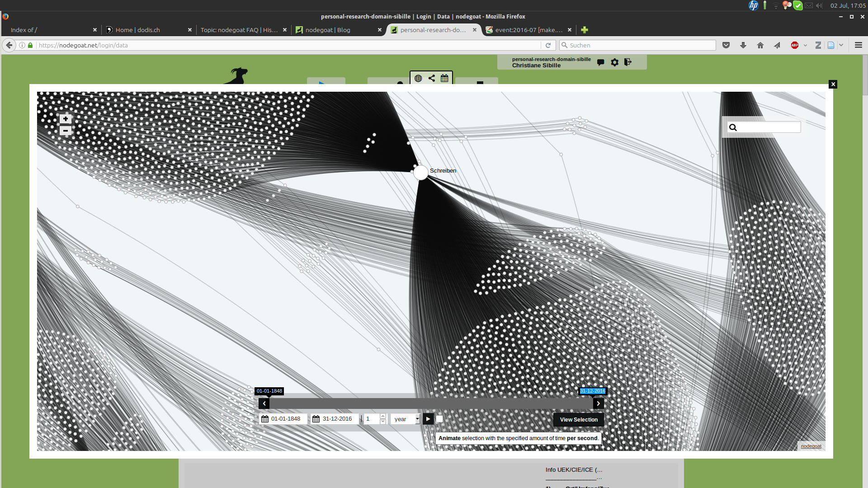868x488 pixels.
Task: Open the volume indicator in tray
Action: click(819, 5)
